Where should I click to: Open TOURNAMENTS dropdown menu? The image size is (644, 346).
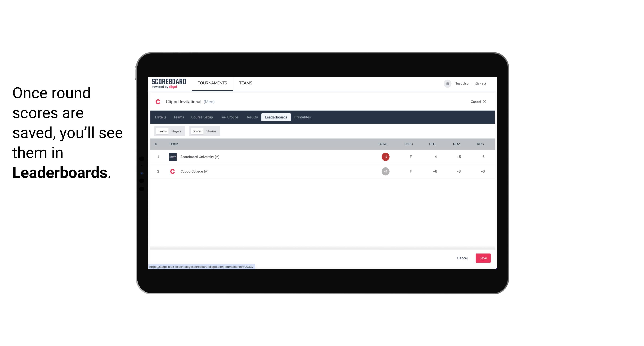(x=212, y=83)
